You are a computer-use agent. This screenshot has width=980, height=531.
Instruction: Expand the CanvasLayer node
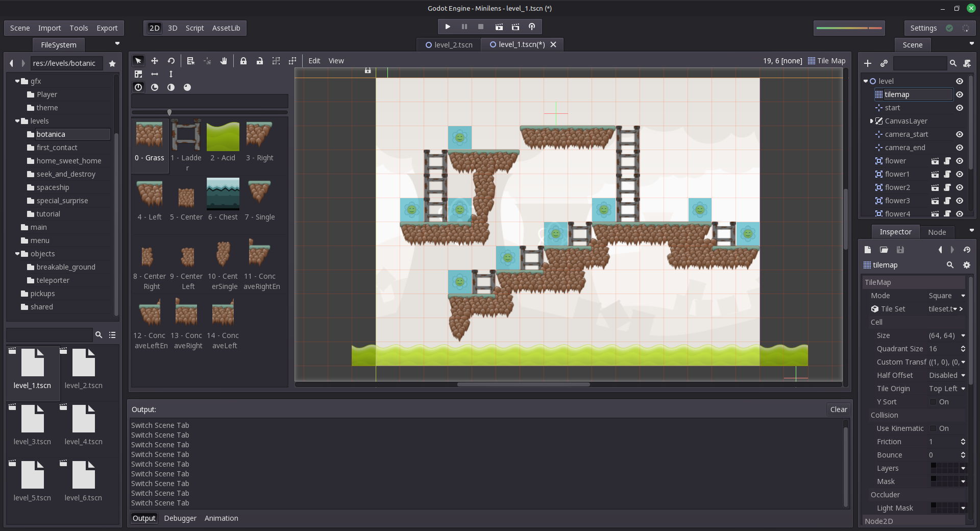click(871, 121)
